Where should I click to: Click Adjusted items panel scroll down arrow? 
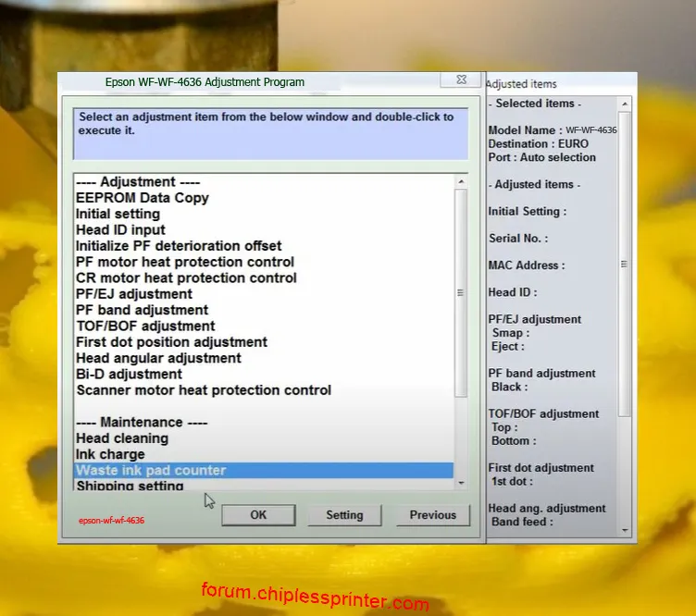[x=625, y=530]
